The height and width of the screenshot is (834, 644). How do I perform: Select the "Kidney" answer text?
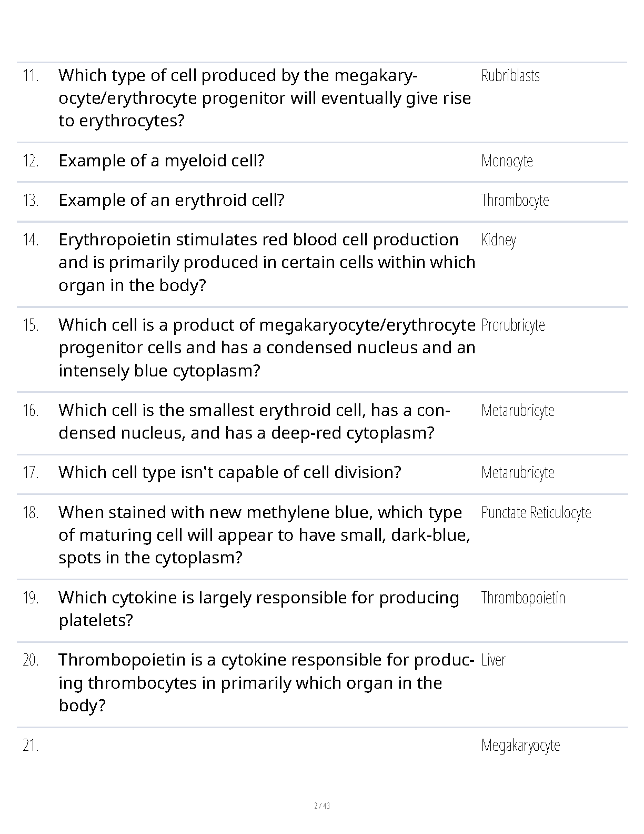coord(498,240)
